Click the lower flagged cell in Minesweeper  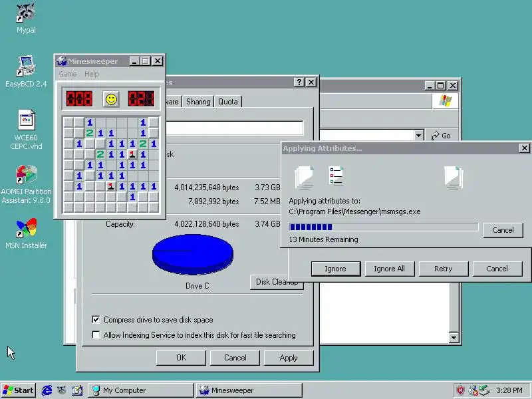(x=110, y=186)
